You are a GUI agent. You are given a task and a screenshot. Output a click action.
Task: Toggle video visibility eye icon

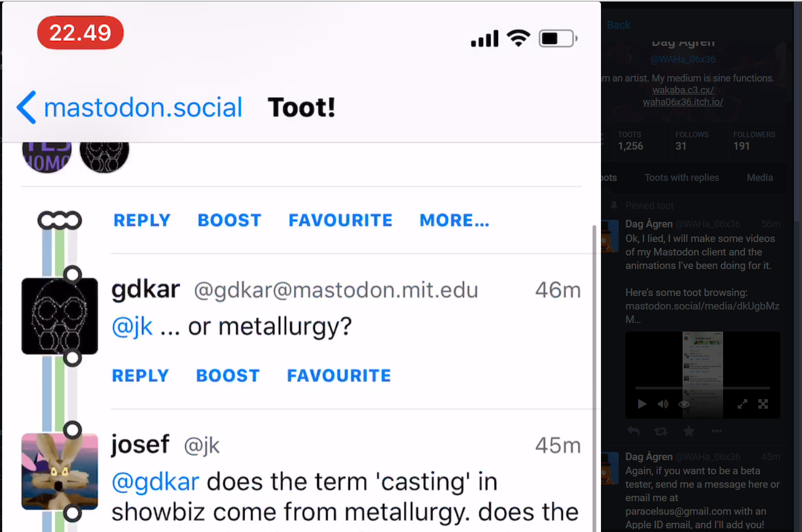[684, 404]
